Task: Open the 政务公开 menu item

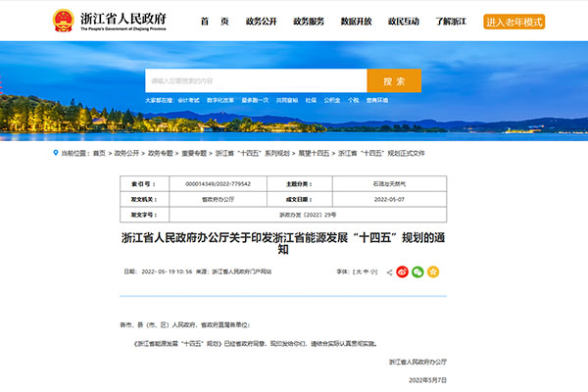Action: point(261,21)
